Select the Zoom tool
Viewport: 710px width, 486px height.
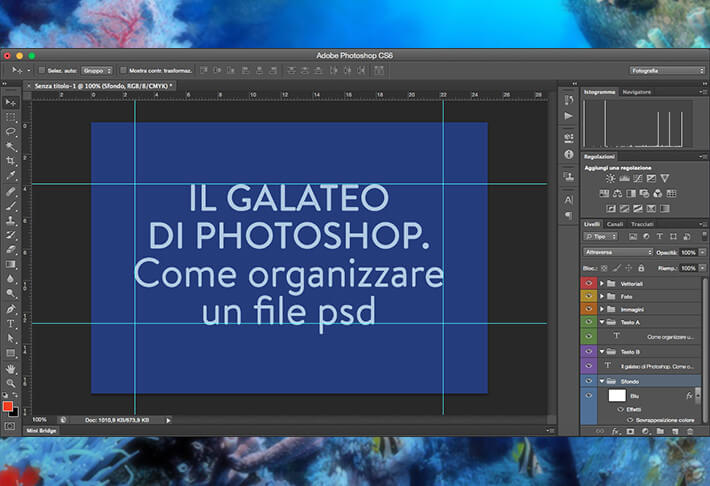(11, 383)
